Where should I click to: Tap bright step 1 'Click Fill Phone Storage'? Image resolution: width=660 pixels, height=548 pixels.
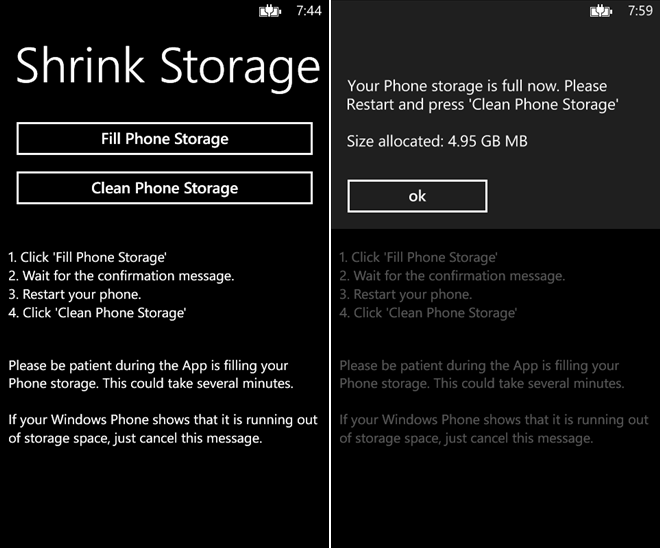(x=87, y=257)
